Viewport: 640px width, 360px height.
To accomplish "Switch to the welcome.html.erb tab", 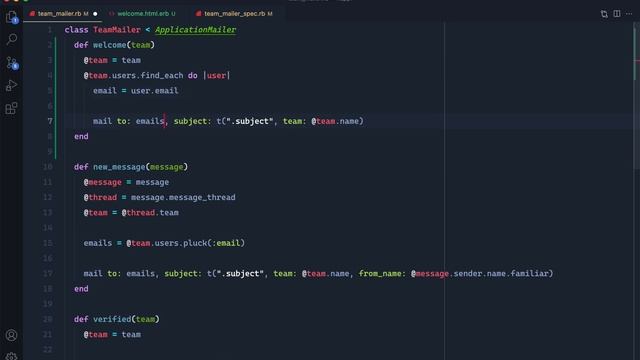I will tap(143, 13).
